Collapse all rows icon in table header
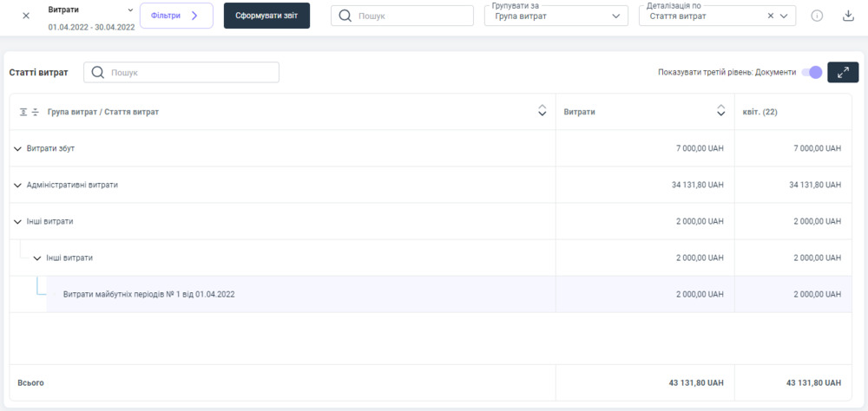This screenshot has width=868, height=411. tap(36, 112)
